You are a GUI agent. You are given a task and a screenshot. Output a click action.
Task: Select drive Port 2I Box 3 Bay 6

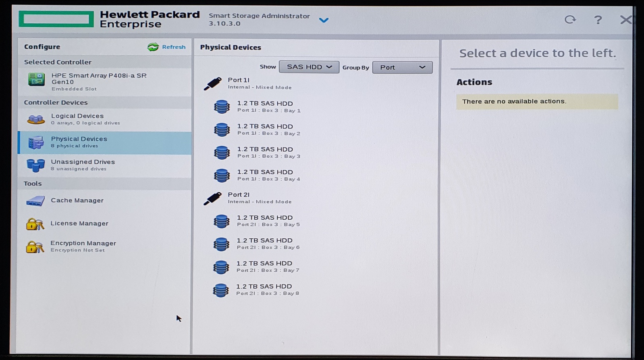coord(268,244)
